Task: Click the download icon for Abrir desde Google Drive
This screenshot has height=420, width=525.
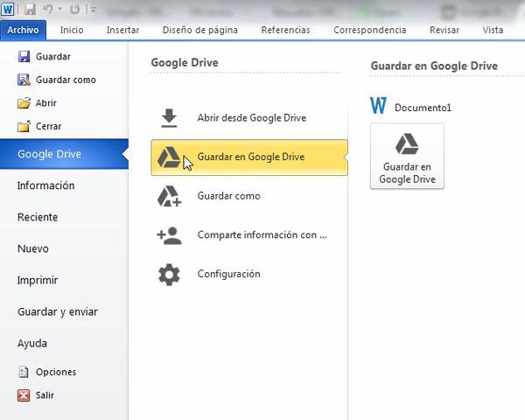Action: point(169,118)
